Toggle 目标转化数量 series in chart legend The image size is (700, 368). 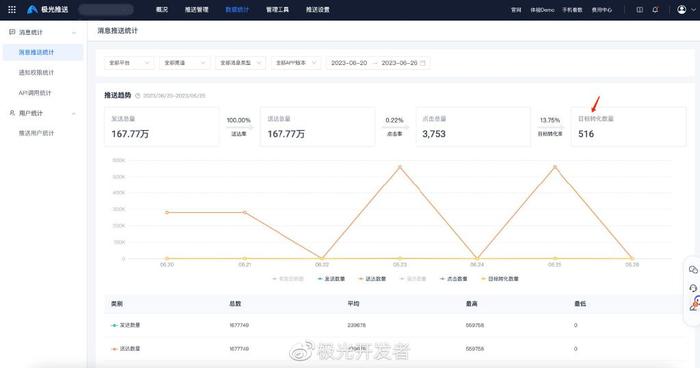[500, 279]
